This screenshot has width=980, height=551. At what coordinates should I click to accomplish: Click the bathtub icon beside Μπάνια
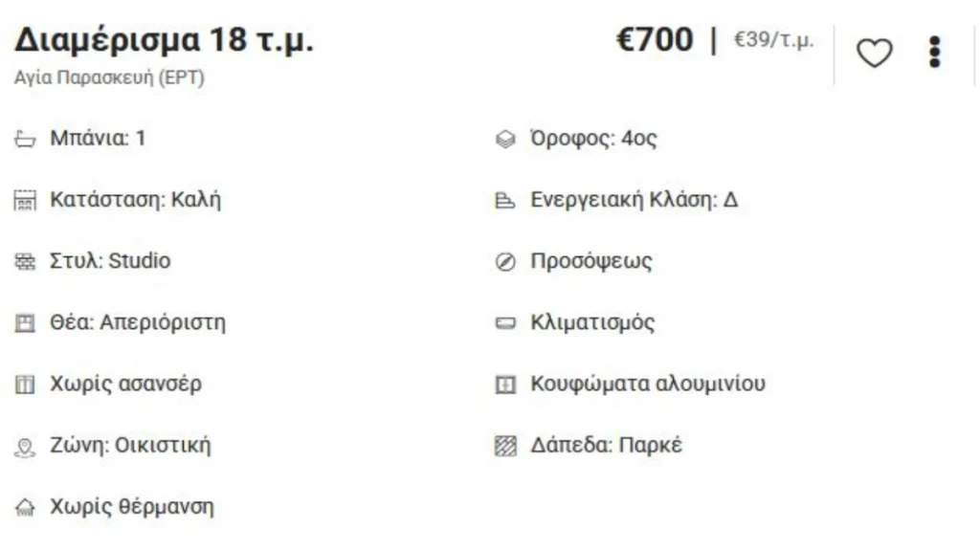(25, 140)
